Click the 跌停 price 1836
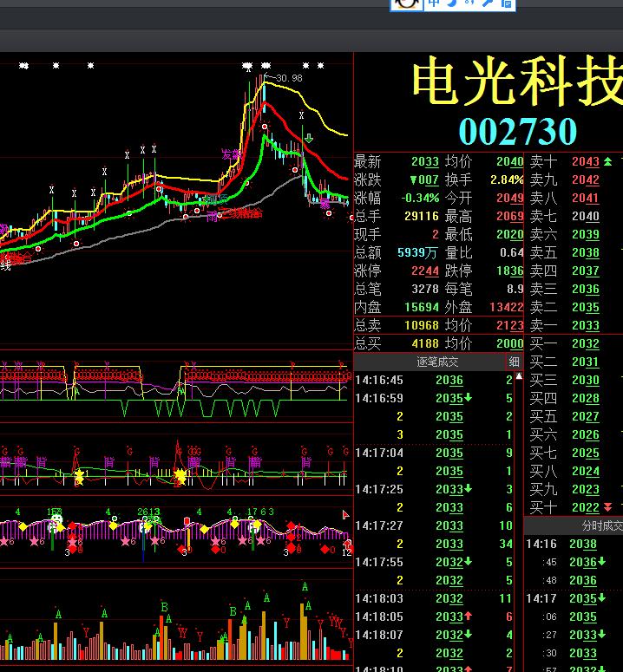Screen dimensions: 623x672 (x=510, y=271)
